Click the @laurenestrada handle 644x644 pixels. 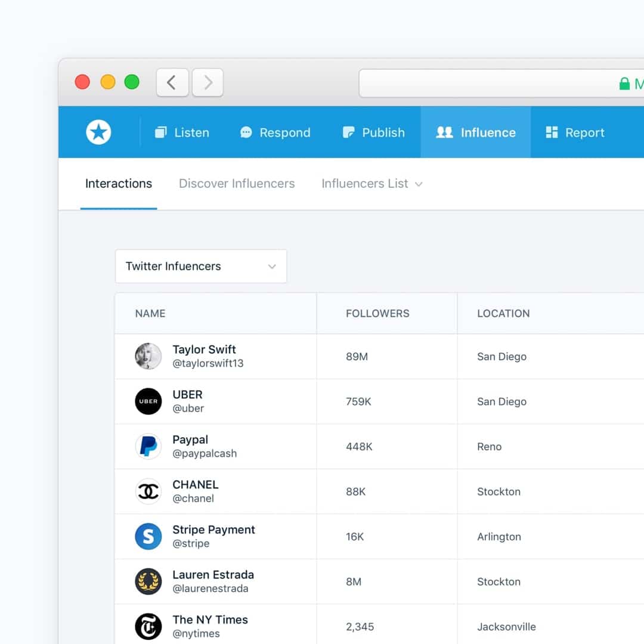[x=210, y=589]
